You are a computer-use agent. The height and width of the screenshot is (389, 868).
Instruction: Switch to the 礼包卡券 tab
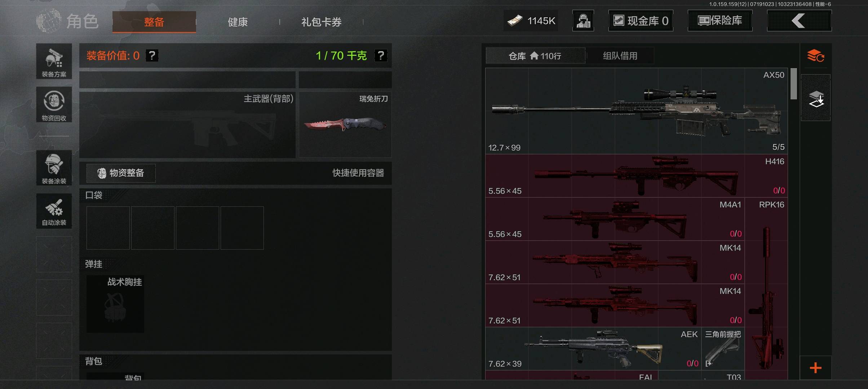point(321,22)
